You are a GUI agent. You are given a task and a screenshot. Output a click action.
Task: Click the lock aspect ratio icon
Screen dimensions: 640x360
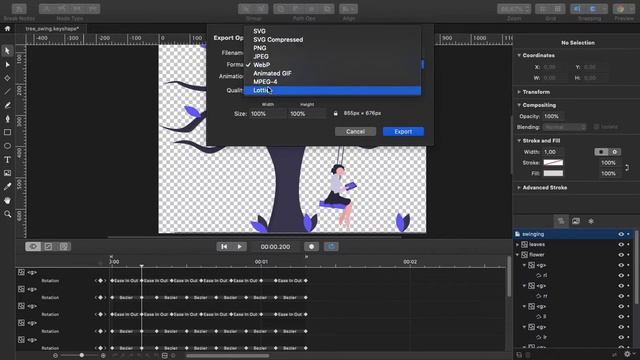[x=336, y=113]
